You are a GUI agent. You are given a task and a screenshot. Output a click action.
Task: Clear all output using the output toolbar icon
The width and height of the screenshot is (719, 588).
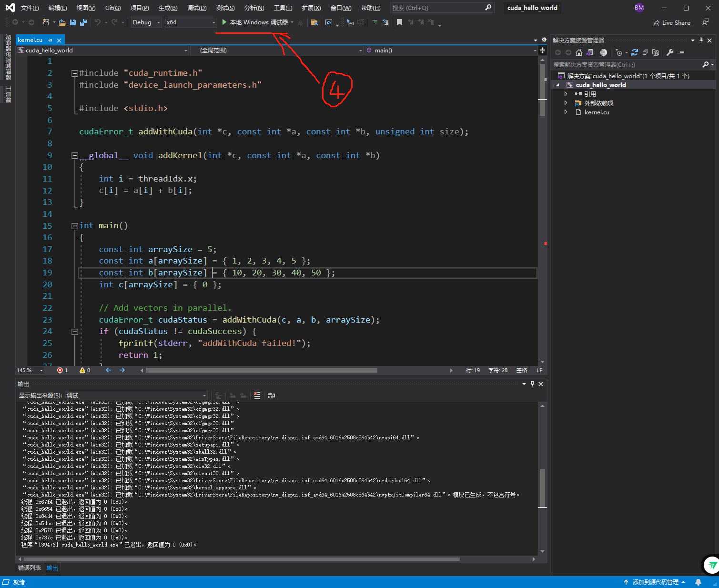[x=257, y=395]
